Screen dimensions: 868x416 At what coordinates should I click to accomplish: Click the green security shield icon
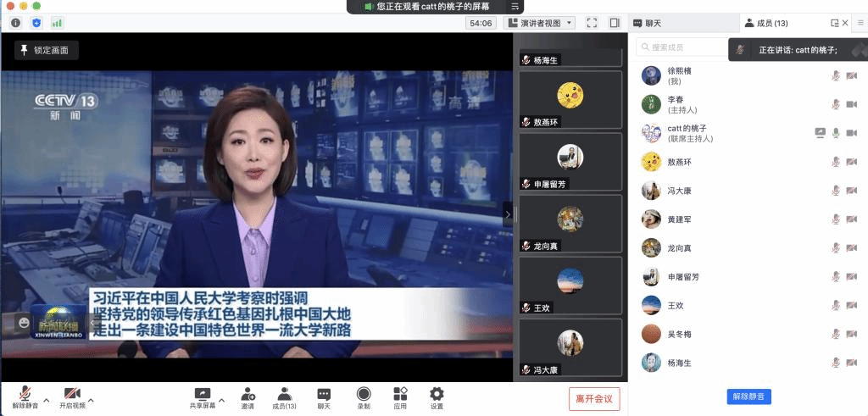(x=36, y=23)
